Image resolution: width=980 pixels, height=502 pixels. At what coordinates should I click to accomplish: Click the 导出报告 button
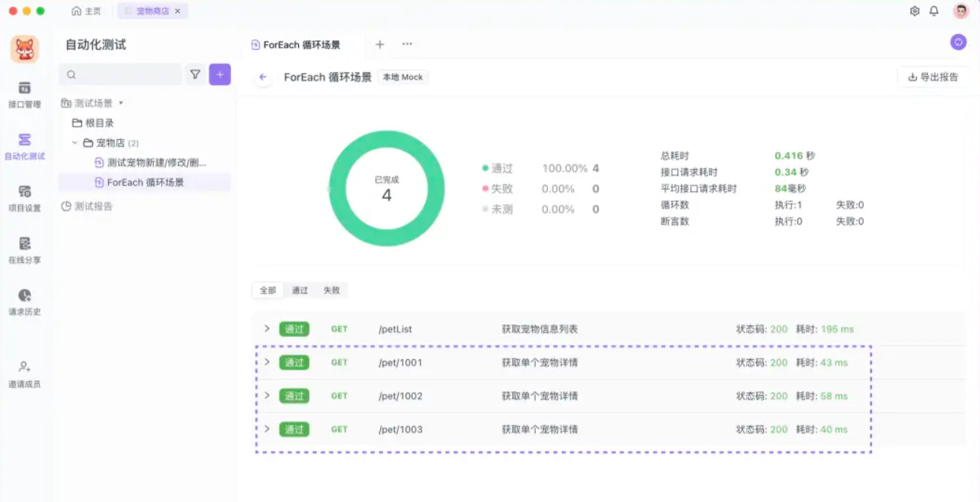(x=932, y=77)
